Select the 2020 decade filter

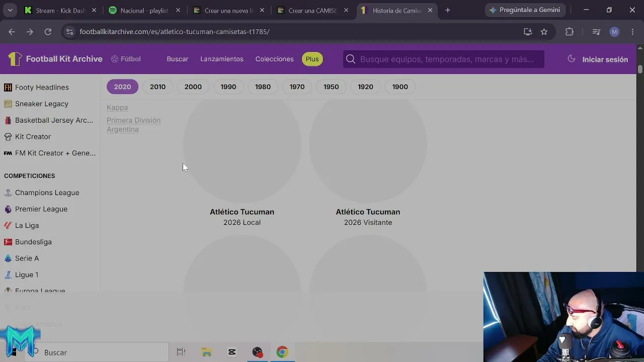(122, 86)
